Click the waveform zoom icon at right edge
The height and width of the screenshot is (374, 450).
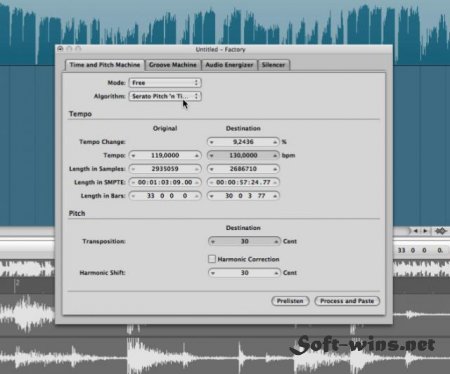tap(441, 231)
